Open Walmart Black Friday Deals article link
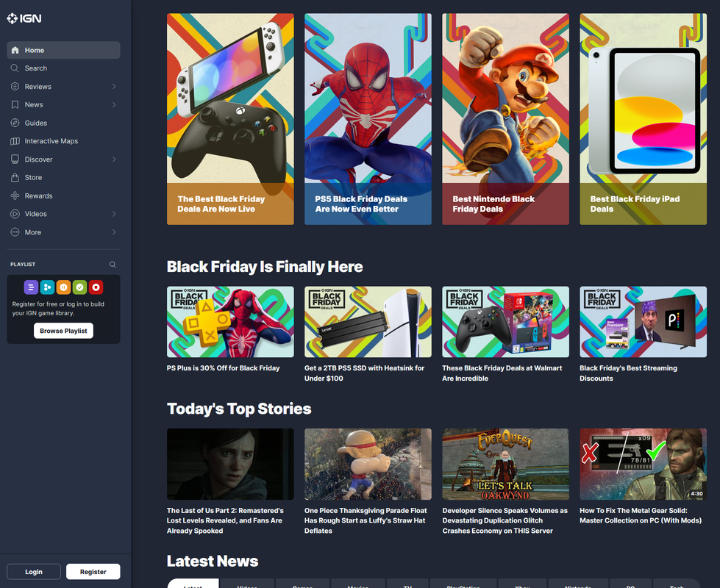This screenshot has width=720, height=588. point(502,373)
